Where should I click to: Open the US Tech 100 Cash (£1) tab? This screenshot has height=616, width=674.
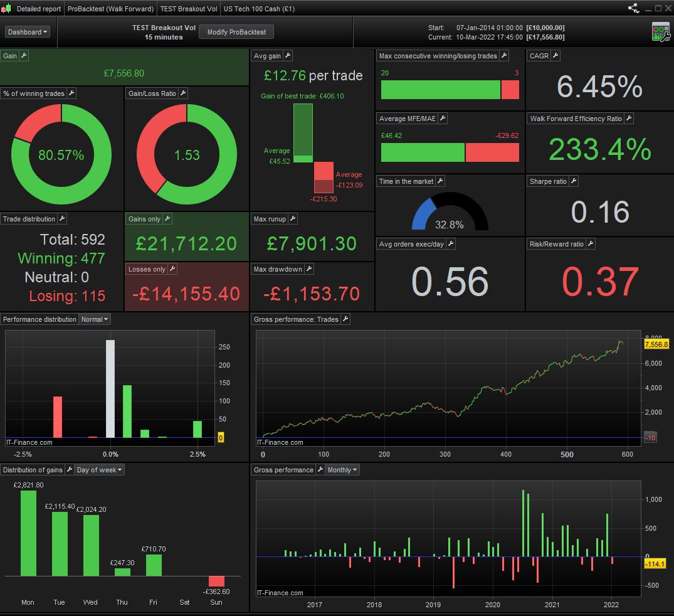(x=259, y=9)
